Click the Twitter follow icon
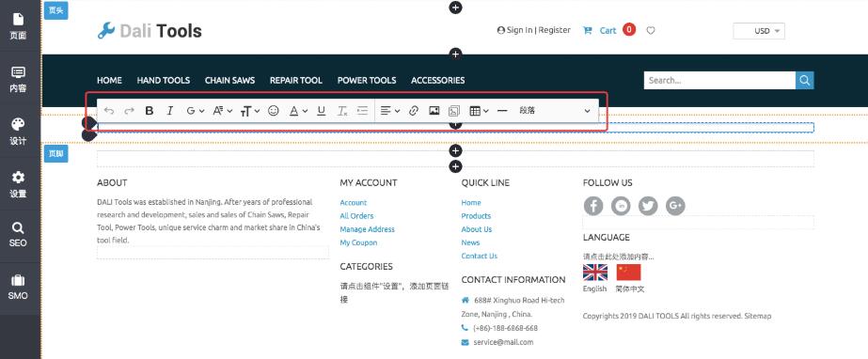 click(x=648, y=206)
